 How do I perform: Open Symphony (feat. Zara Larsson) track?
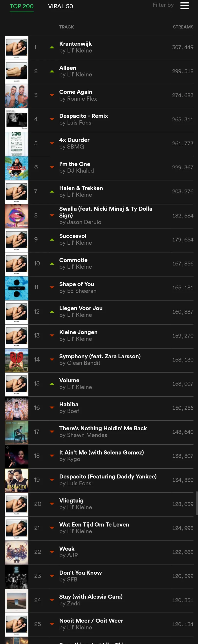[100, 356]
